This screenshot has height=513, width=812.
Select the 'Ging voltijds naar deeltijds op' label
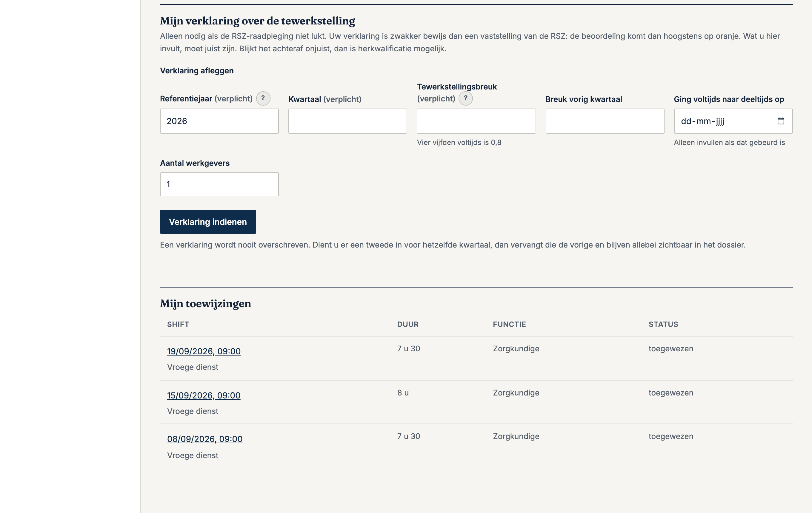click(729, 99)
